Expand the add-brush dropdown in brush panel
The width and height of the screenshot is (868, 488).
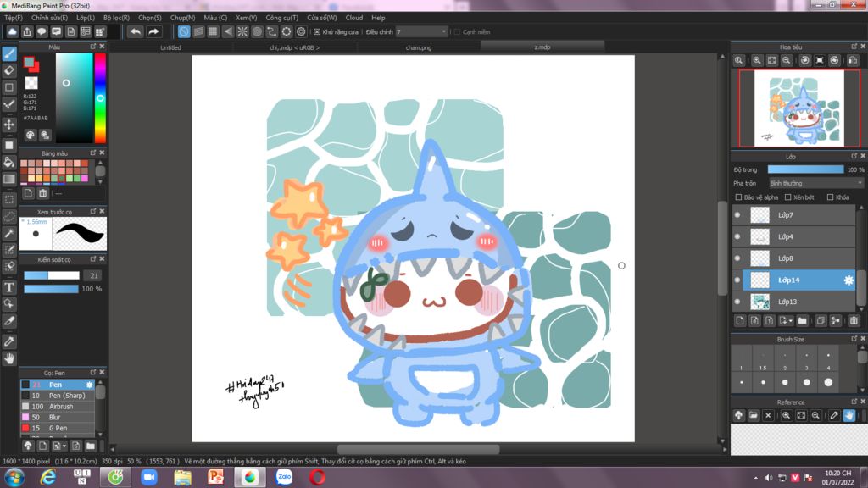(64, 446)
